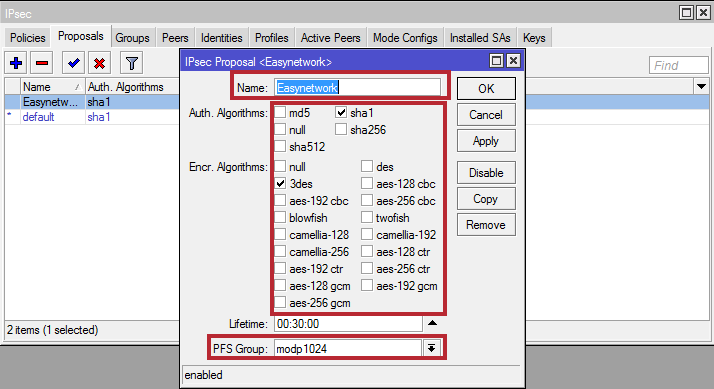The width and height of the screenshot is (714, 389).
Task: Enable md5 auth algorithm checkbox
Action: (280, 113)
